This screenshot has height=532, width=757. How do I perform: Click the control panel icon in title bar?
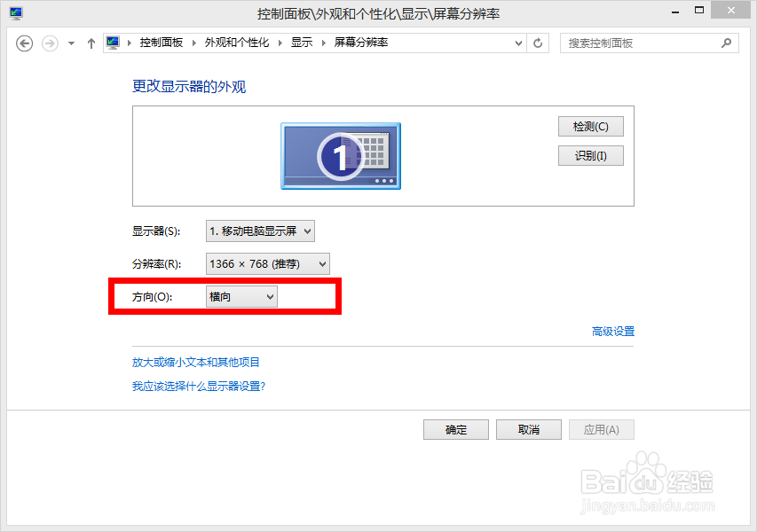pyautogui.click(x=15, y=12)
